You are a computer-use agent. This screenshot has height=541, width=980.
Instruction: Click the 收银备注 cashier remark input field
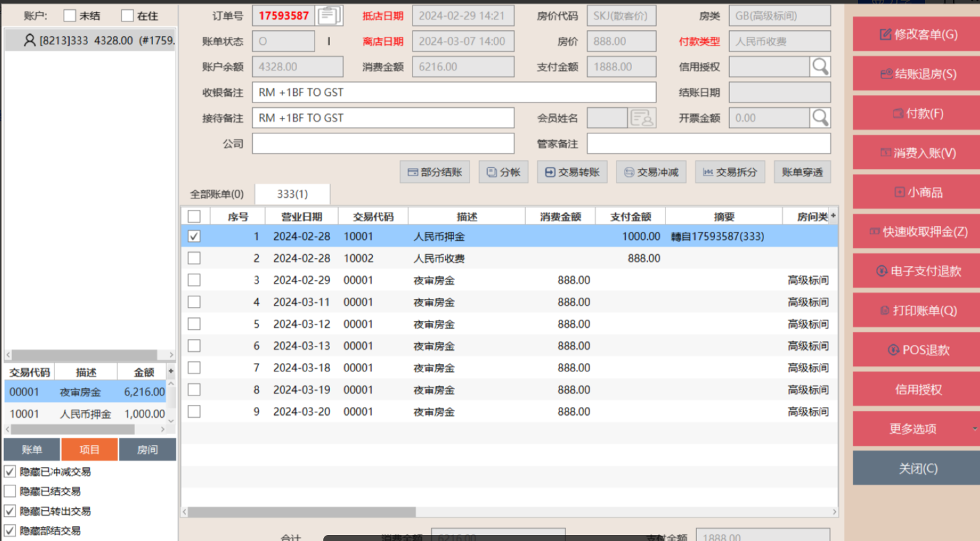coord(453,93)
